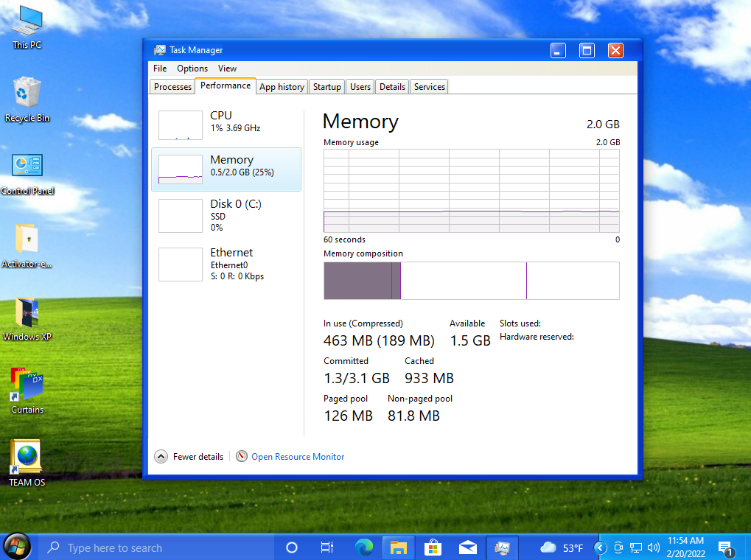Show hidden system tray icons
The height and width of the screenshot is (560, 751).
tap(600, 547)
